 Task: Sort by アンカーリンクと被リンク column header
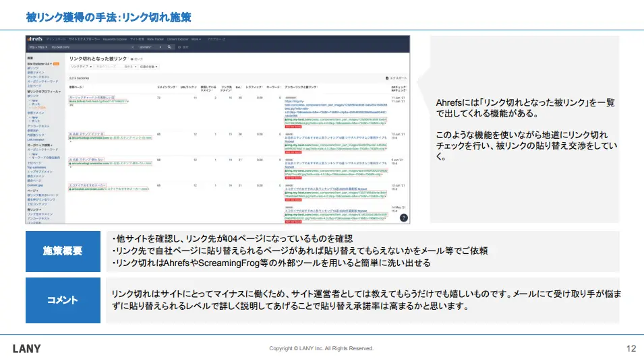301,88
